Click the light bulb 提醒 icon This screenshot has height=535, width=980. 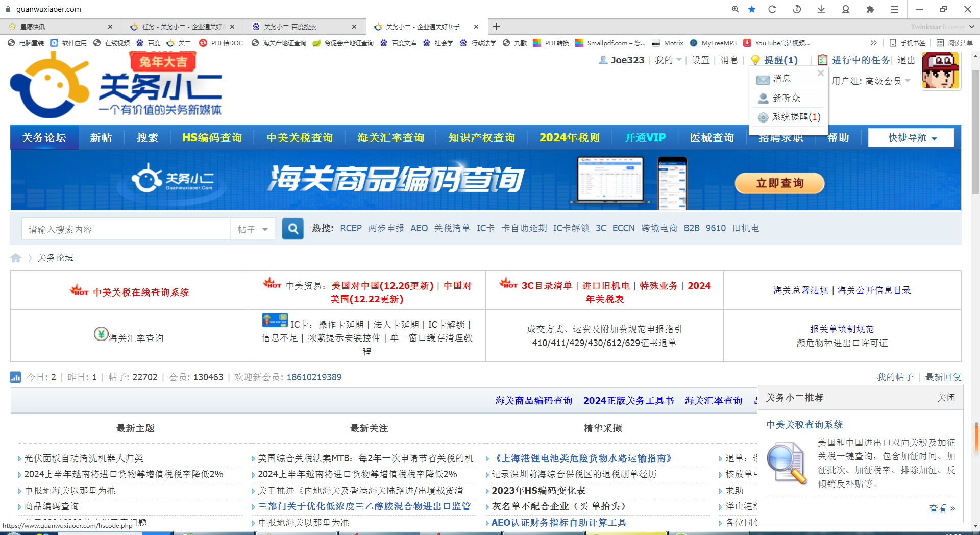(x=756, y=60)
